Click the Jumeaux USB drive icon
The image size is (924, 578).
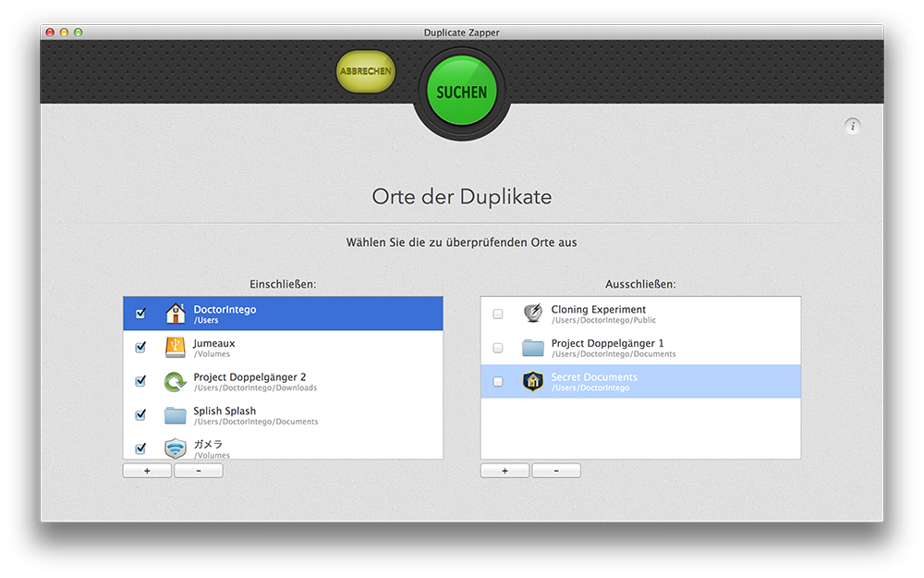[x=176, y=348]
